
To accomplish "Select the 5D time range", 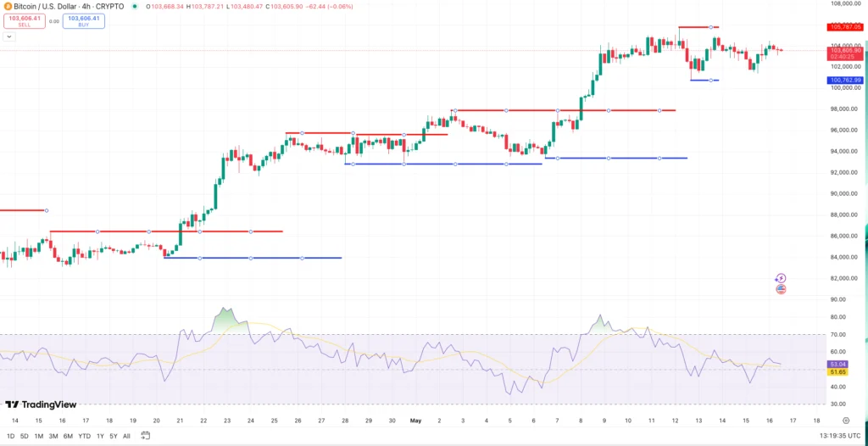I will pos(25,436).
